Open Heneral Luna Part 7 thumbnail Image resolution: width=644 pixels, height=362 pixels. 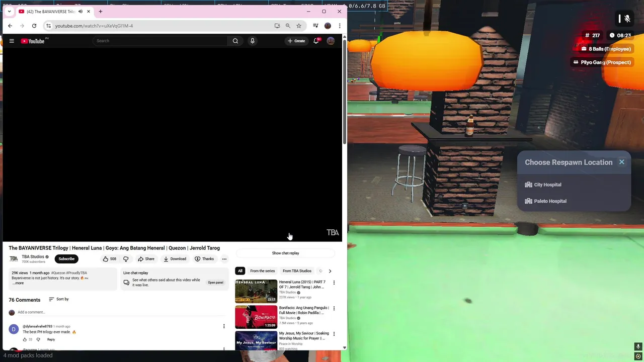[256, 291]
